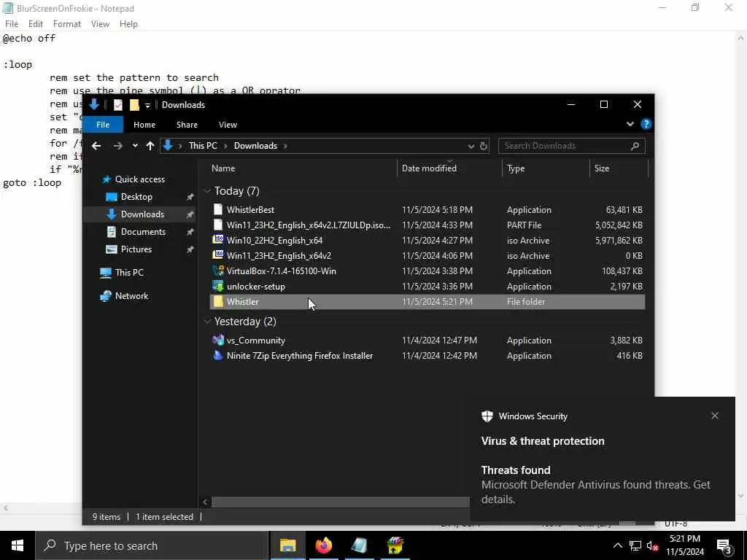Click the horizontal scrollbar in file list
The height and width of the screenshot is (560, 747).
(x=340, y=502)
